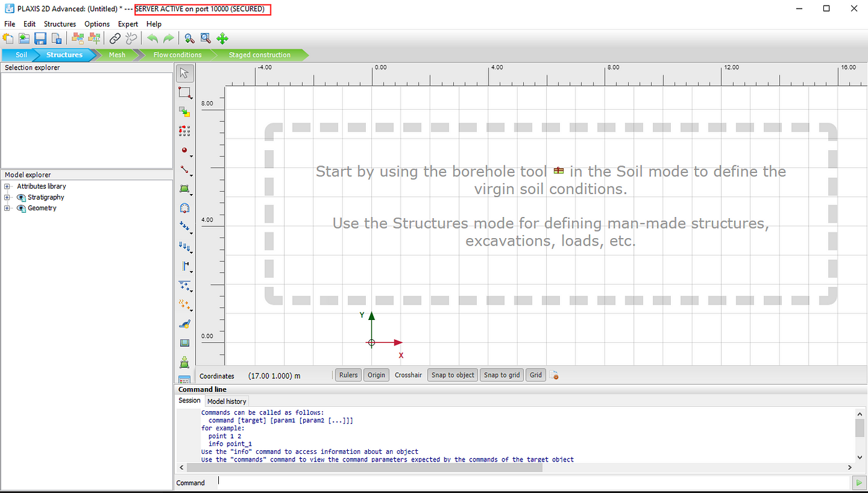Click the green pan arrows icon
The width and height of the screenshot is (868, 493).
[x=222, y=38]
